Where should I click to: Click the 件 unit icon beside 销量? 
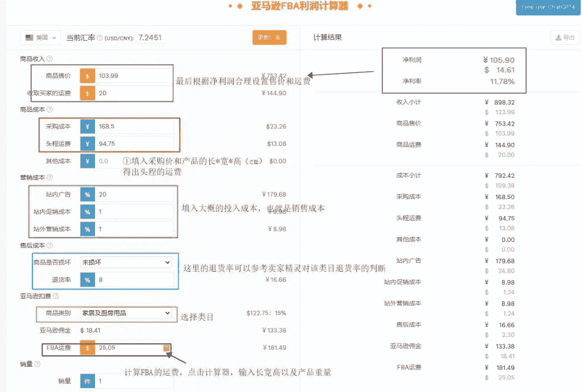pos(87,381)
